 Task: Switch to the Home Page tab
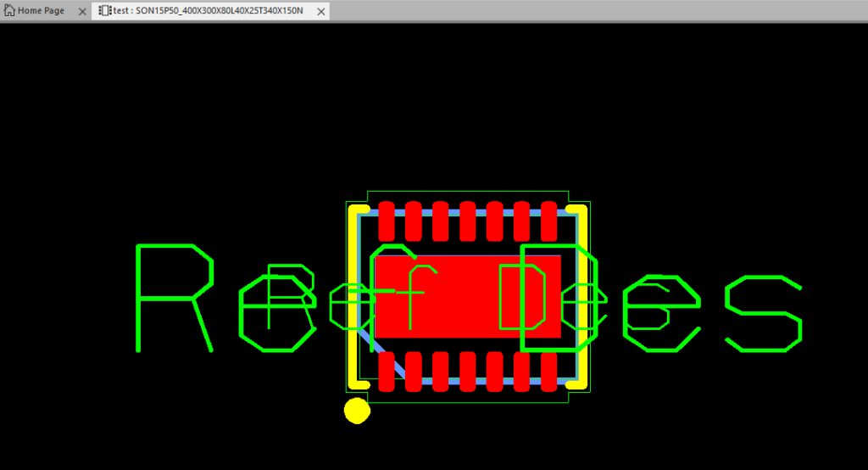42,11
